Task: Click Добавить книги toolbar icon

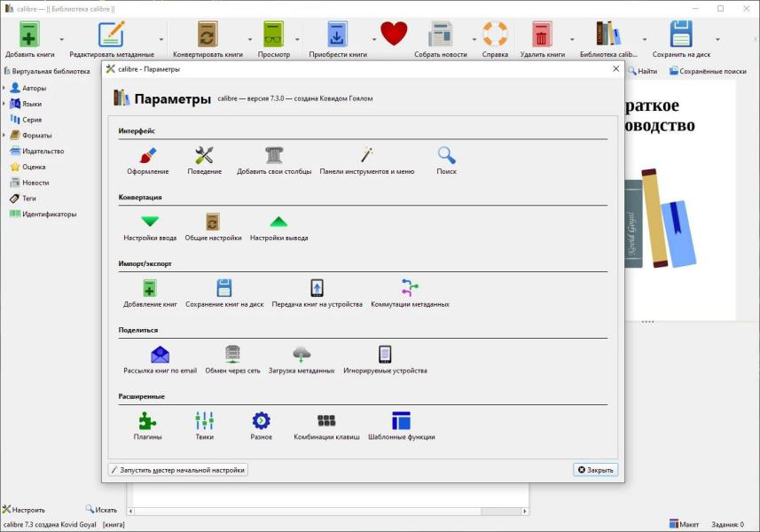Action: 29,39
